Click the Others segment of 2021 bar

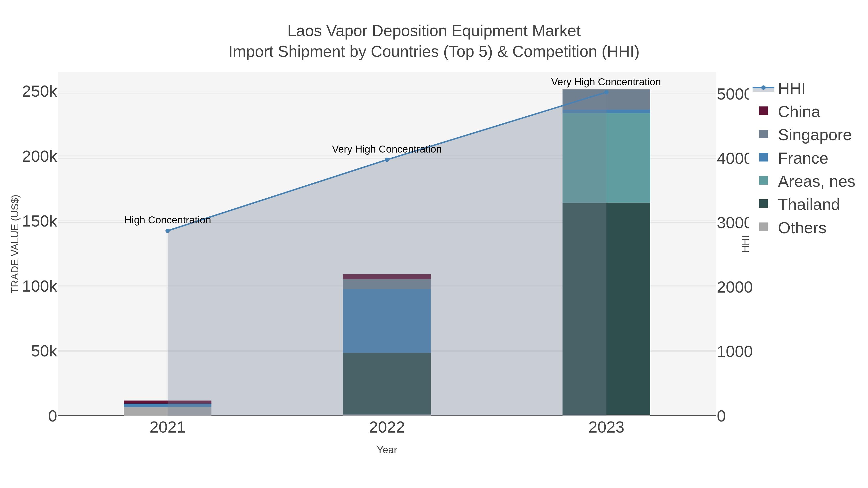pyautogui.click(x=168, y=411)
